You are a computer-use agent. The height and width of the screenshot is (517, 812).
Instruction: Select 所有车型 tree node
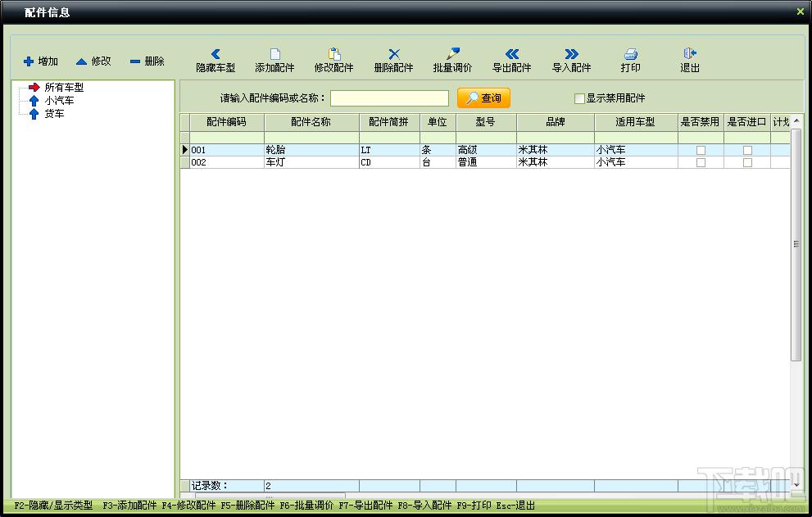click(64, 88)
